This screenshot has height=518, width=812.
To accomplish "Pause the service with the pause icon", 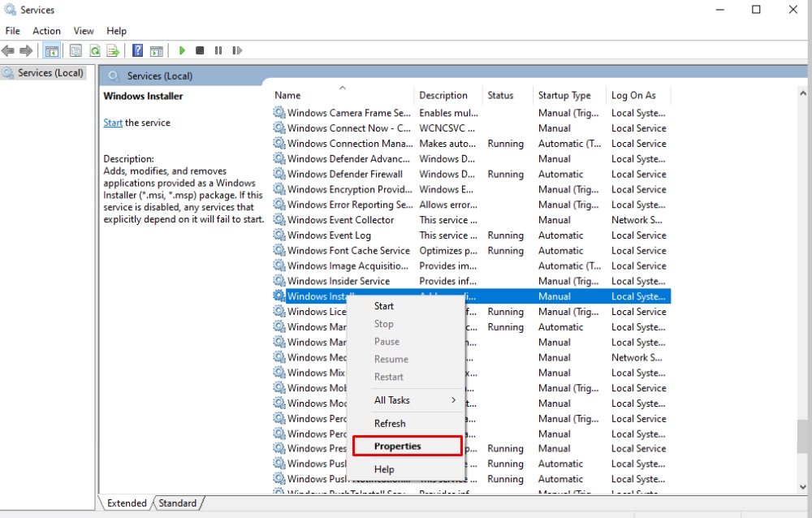I will coord(218,50).
